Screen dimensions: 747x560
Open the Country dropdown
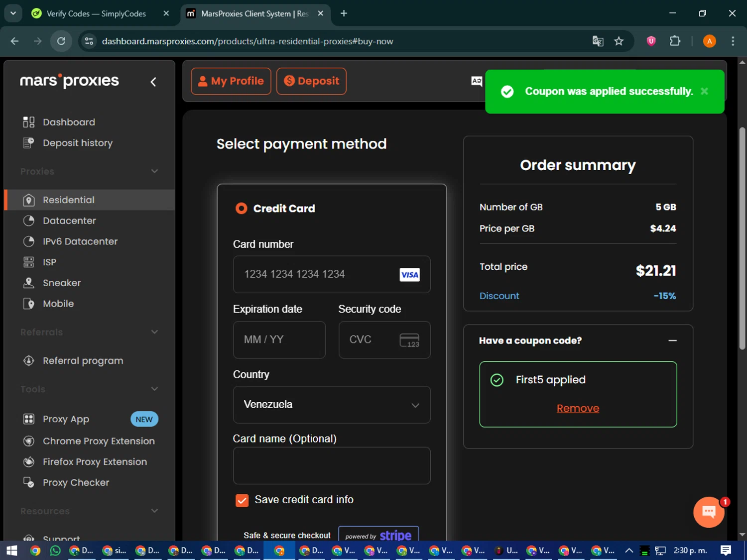click(332, 405)
